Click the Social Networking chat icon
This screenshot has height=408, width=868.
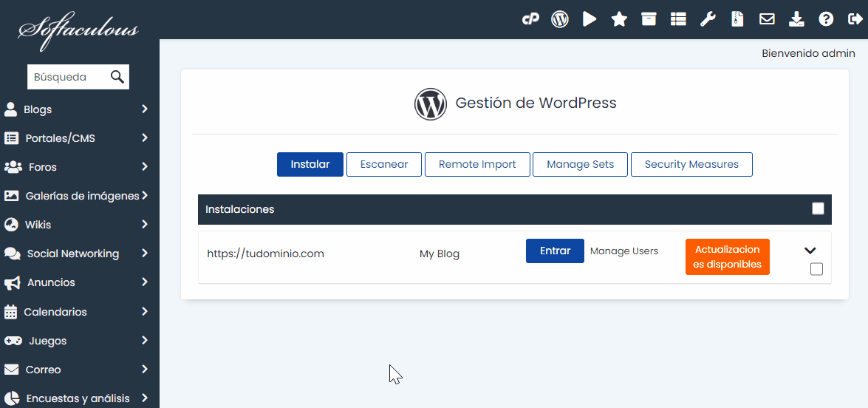point(12,254)
